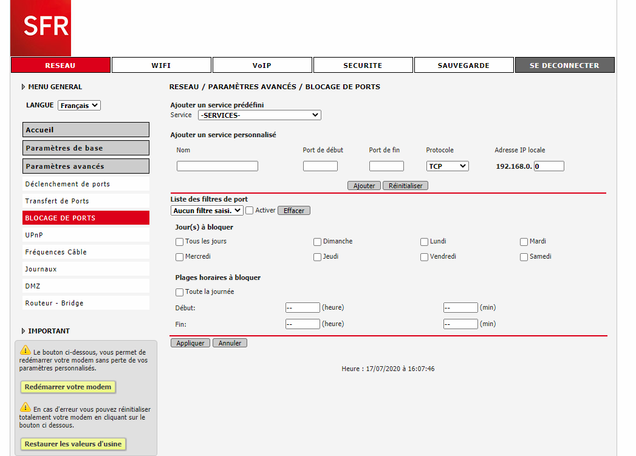Click the Port de début field
Viewport: 636px width, 456px height.
coord(323,166)
